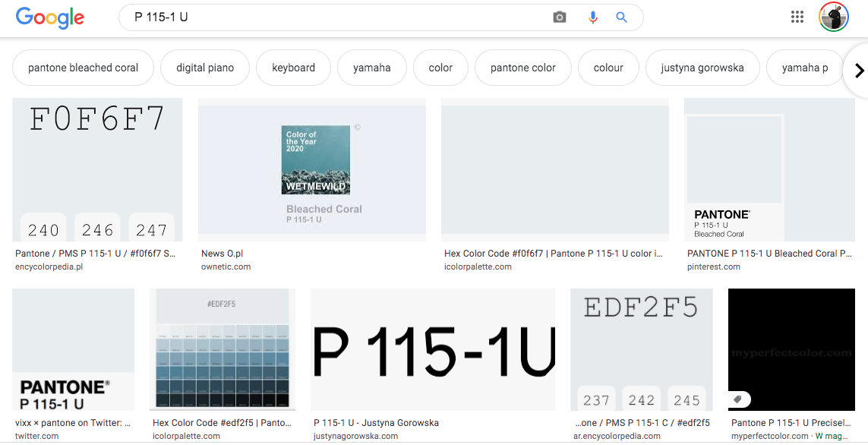Screen dimensions: 868x445
Task: Open the PANTONE Bleached Coral card thumbnail
Action: pos(769,169)
